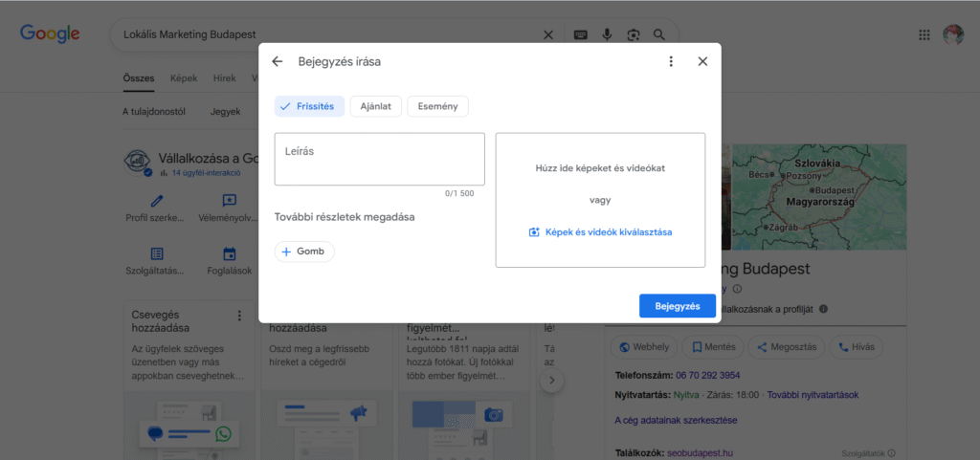This screenshot has width=980, height=460.
Task: Clear the search box with the X
Action: (x=548, y=35)
